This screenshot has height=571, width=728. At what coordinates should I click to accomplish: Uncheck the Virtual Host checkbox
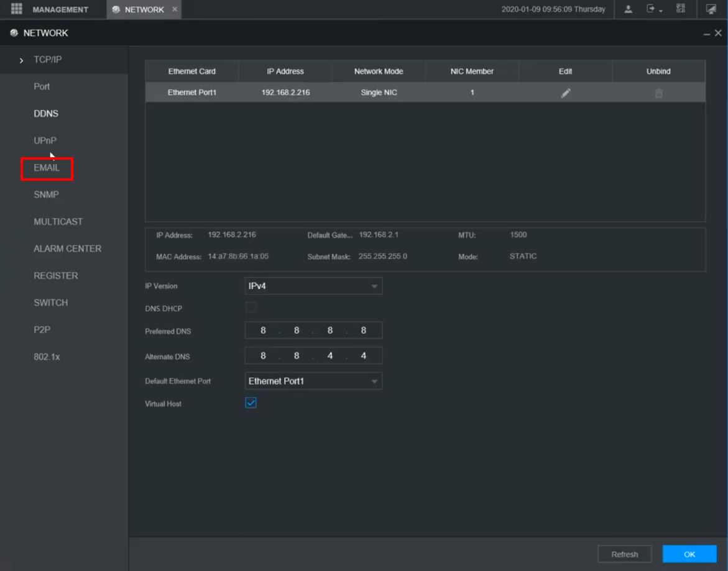[251, 403]
